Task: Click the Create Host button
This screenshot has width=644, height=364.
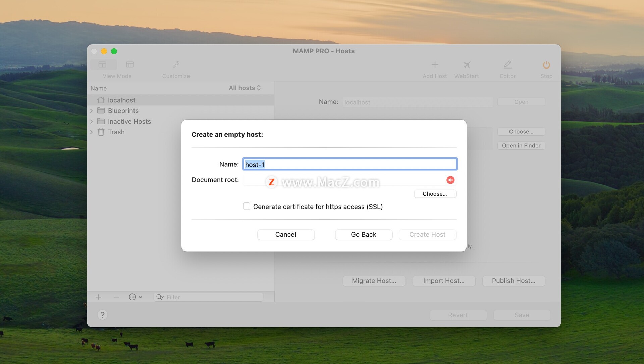Action: click(x=427, y=234)
